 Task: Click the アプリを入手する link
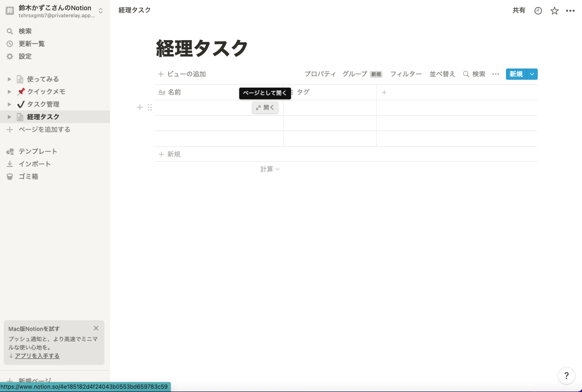pos(37,356)
